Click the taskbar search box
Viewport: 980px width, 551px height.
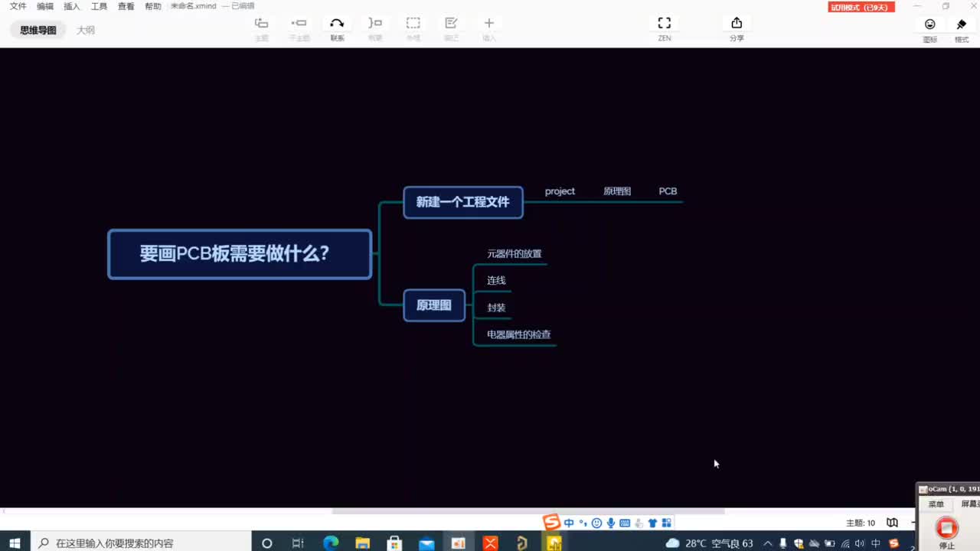[141, 543]
